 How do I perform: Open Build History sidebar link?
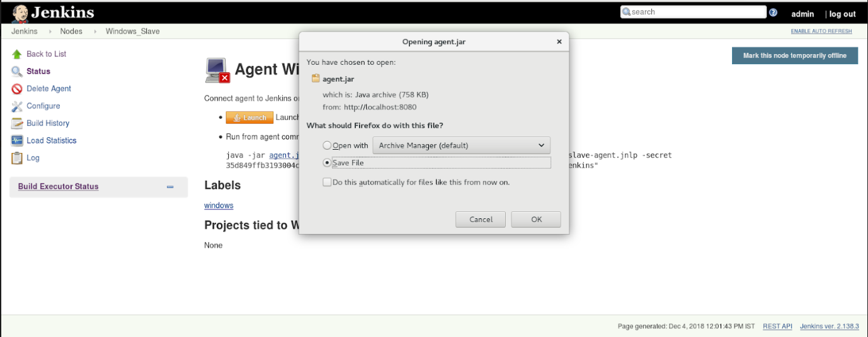coord(48,123)
